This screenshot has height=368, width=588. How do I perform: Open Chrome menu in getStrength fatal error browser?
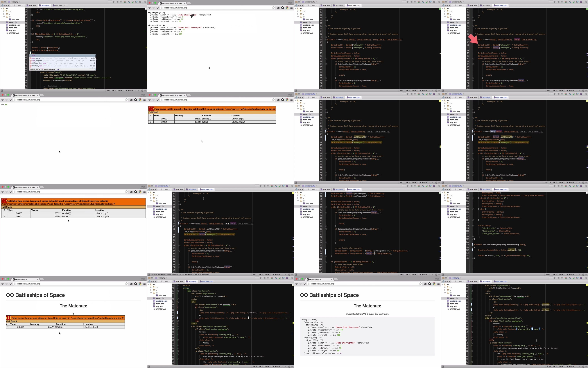291,100
